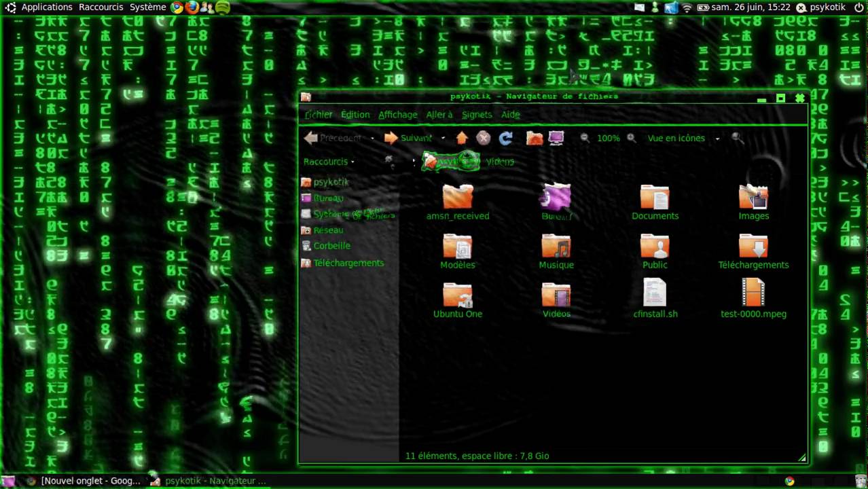Open the clock 'sam. 26 juin, 15:22'
This screenshot has height=489, width=868.
[751, 7]
